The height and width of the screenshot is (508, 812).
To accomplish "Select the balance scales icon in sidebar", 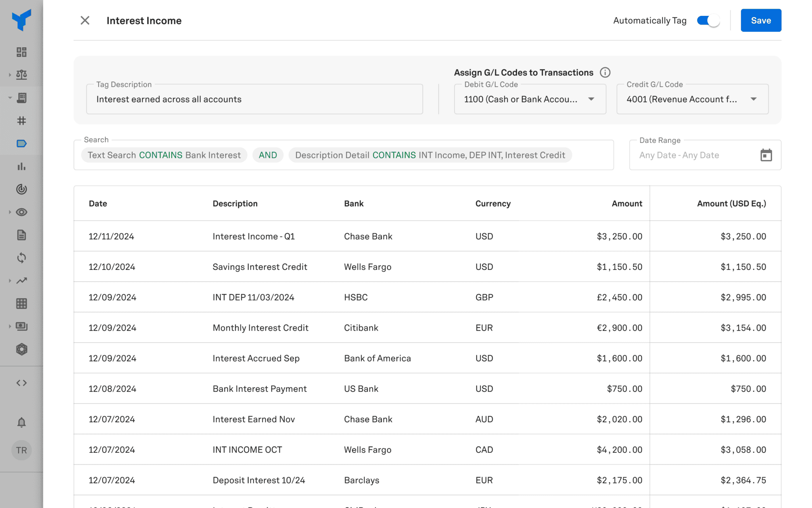I will (21, 75).
